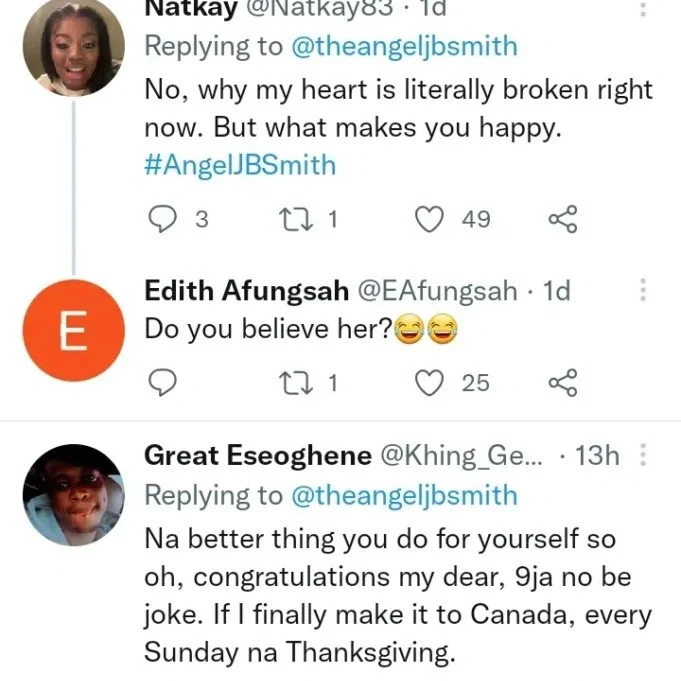The height and width of the screenshot is (681, 681).
Task: Share Natkay's tweet
Action: point(563,219)
